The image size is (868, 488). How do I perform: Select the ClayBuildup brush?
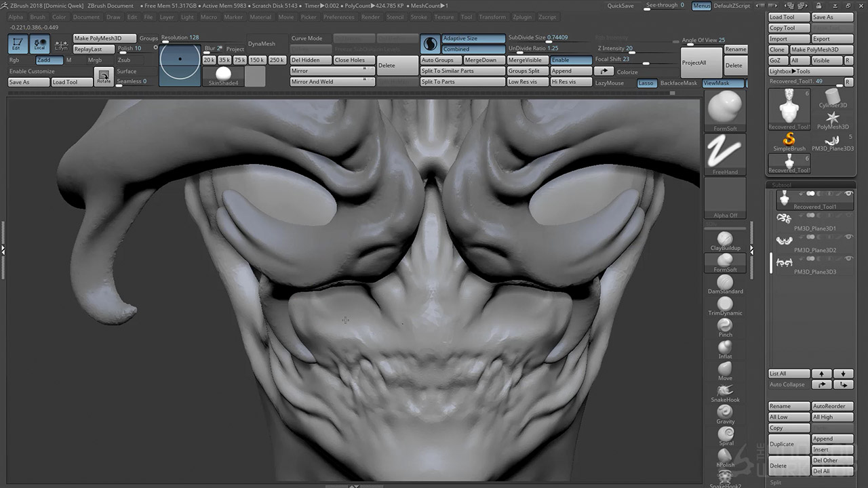click(725, 240)
